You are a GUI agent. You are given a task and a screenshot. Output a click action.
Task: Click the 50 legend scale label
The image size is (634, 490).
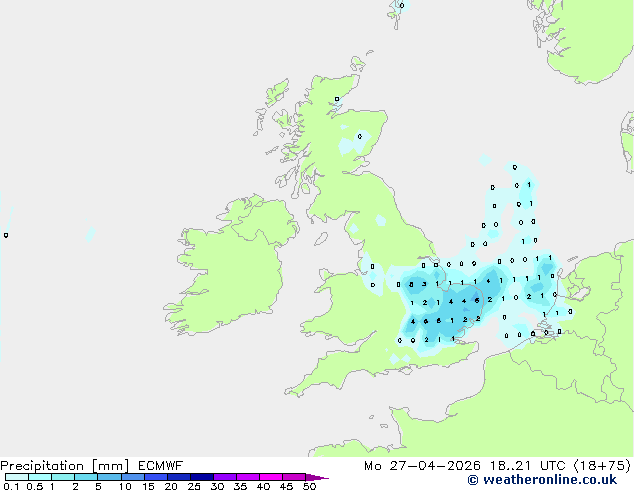pyautogui.click(x=309, y=486)
